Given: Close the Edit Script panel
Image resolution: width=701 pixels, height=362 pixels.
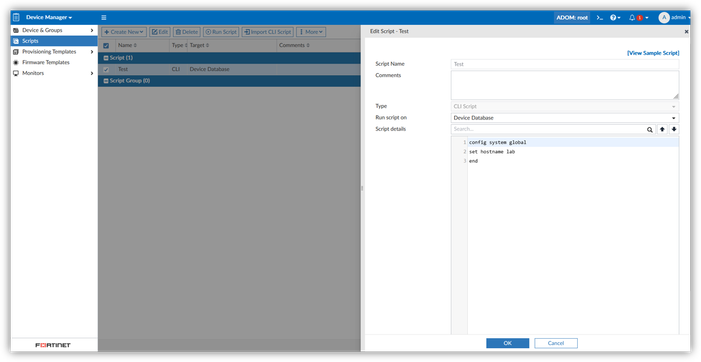Looking at the screenshot, I should [686, 32].
